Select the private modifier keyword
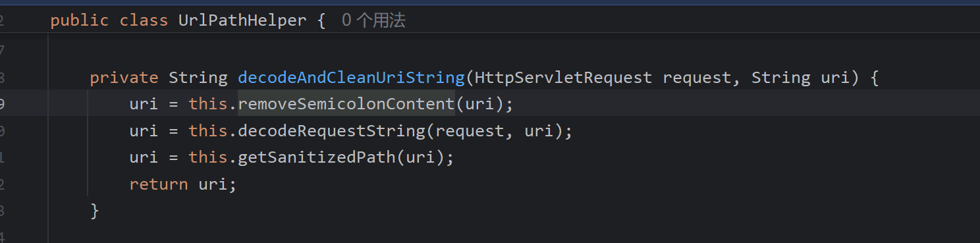 [124, 78]
